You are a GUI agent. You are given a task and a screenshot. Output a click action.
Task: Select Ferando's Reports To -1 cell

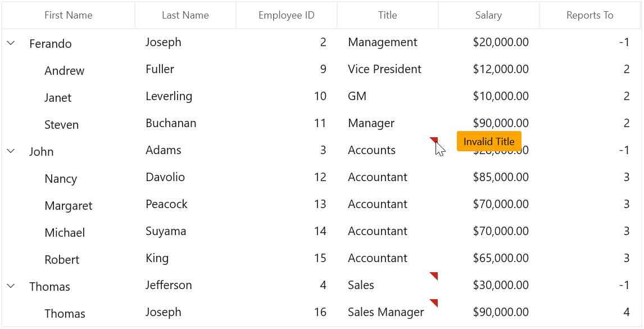pos(590,42)
